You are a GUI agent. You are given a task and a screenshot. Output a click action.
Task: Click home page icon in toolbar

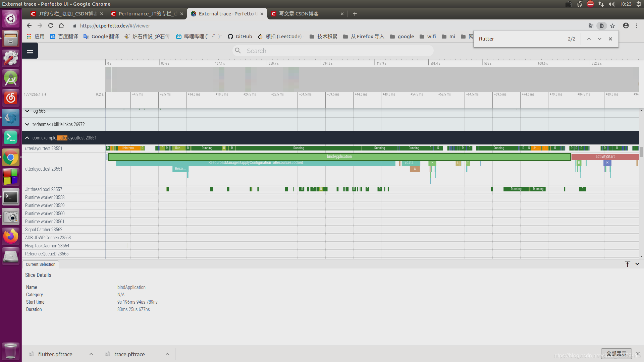click(x=61, y=26)
